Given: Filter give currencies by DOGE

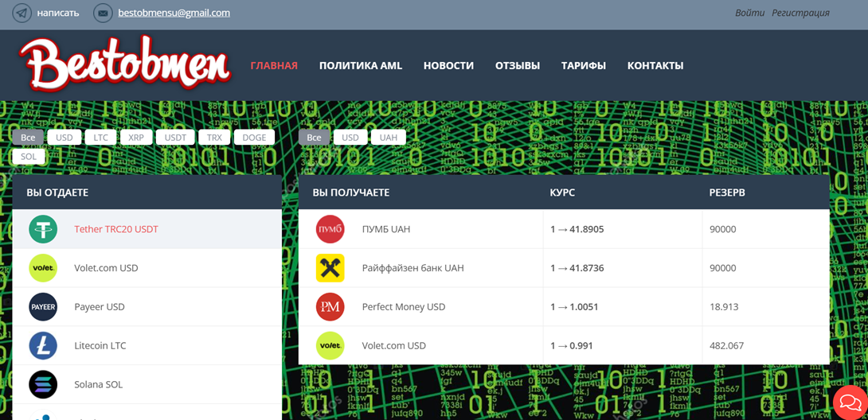Looking at the screenshot, I should [x=254, y=138].
